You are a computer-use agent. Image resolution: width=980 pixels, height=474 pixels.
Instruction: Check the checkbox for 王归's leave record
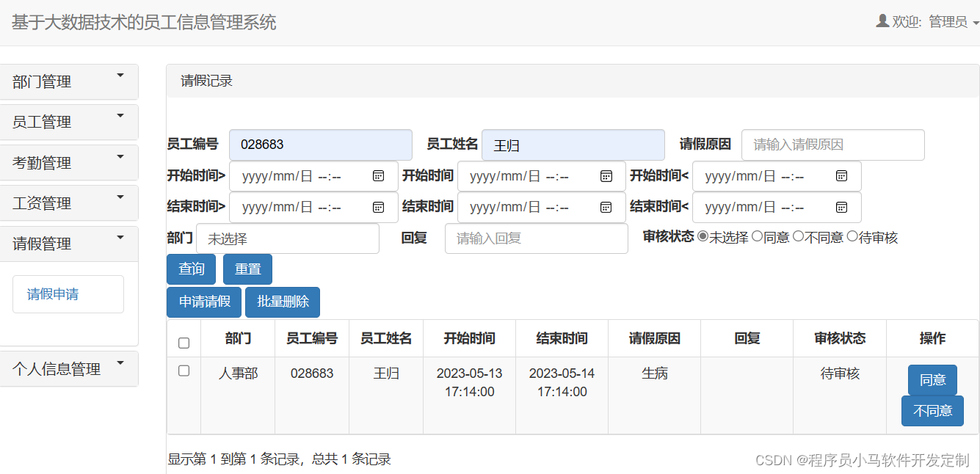[184, 370]
